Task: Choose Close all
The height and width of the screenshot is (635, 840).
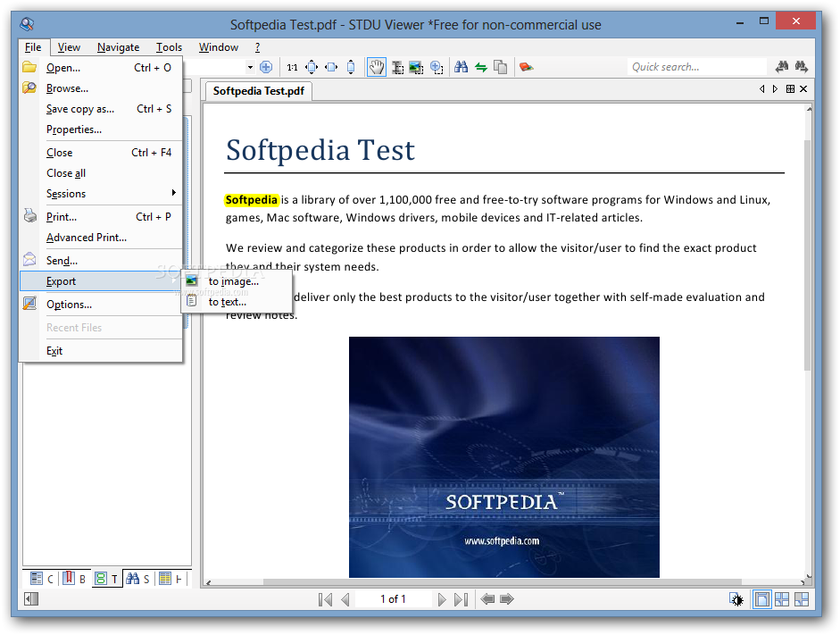Action: [101, 173]
